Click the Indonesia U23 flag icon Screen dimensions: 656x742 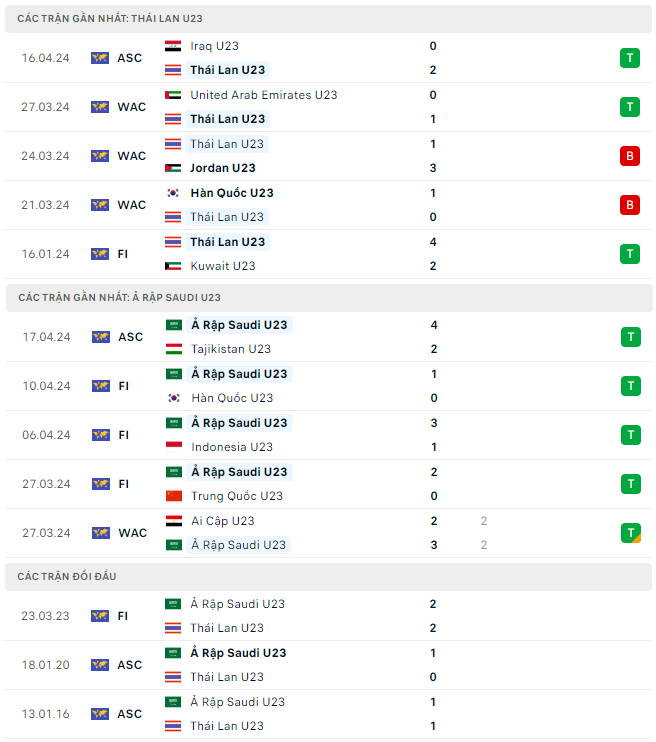(174, 447)
